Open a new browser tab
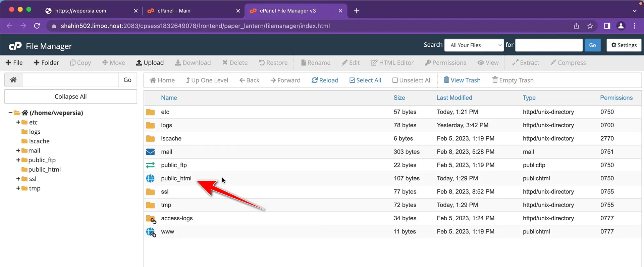 [357, 11]
